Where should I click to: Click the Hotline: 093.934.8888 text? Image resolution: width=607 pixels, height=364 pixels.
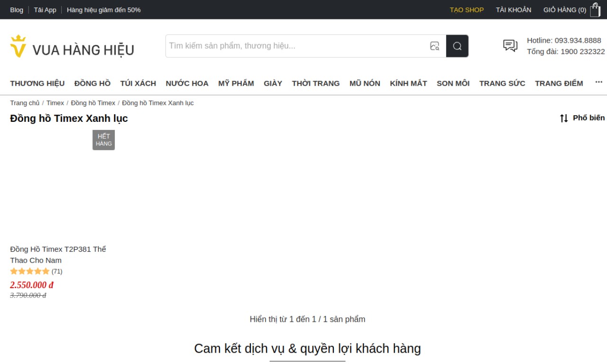564,40
